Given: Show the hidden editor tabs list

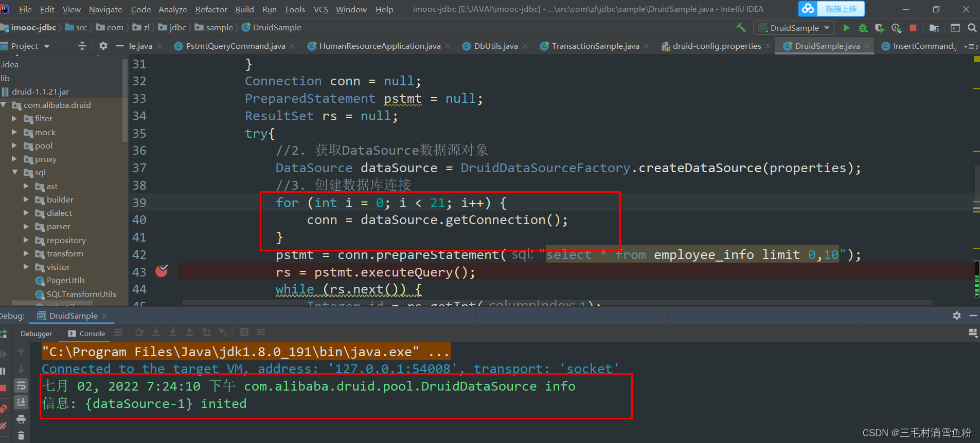Looking at the screenshot, I should (x=971, y=46).
